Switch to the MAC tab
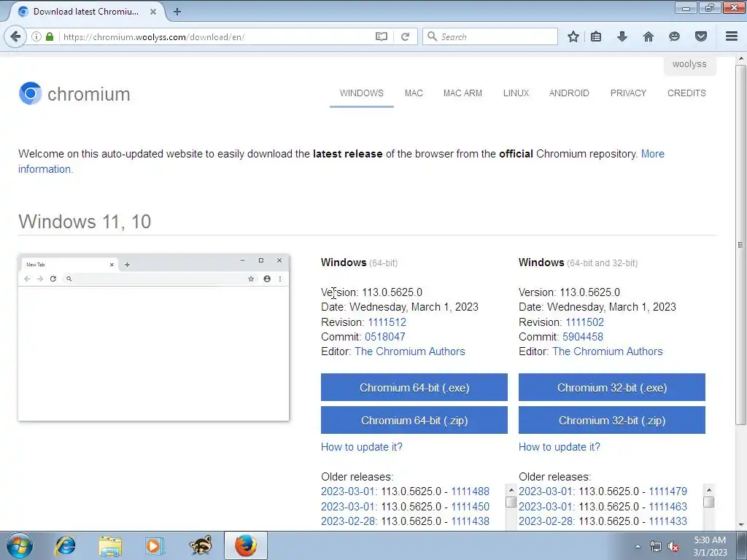747x560 pixels. pos(414,93)
